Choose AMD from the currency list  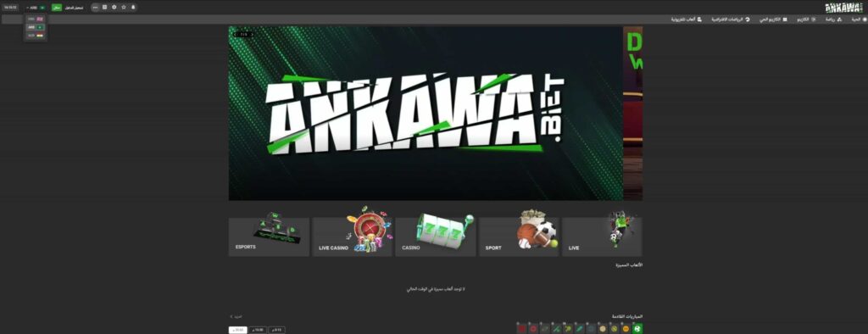pos(36,27)
